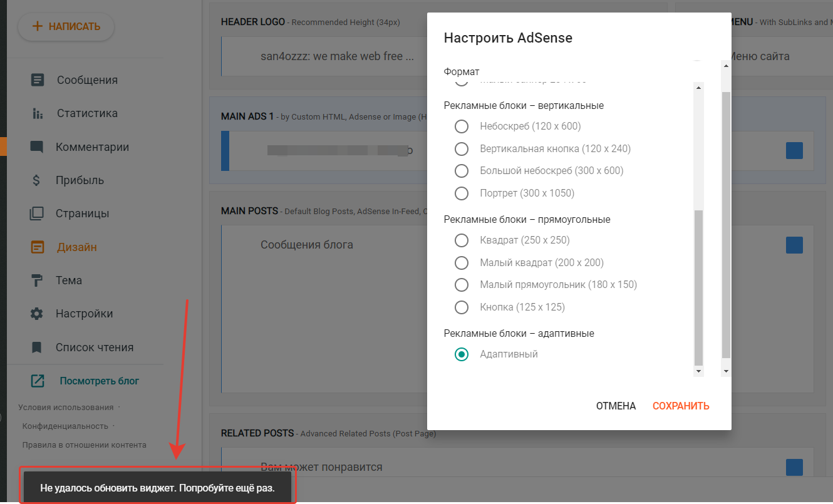
Task: Select the Портрет (300 x 1050) radio button
Action: click(x=462, y=193)
